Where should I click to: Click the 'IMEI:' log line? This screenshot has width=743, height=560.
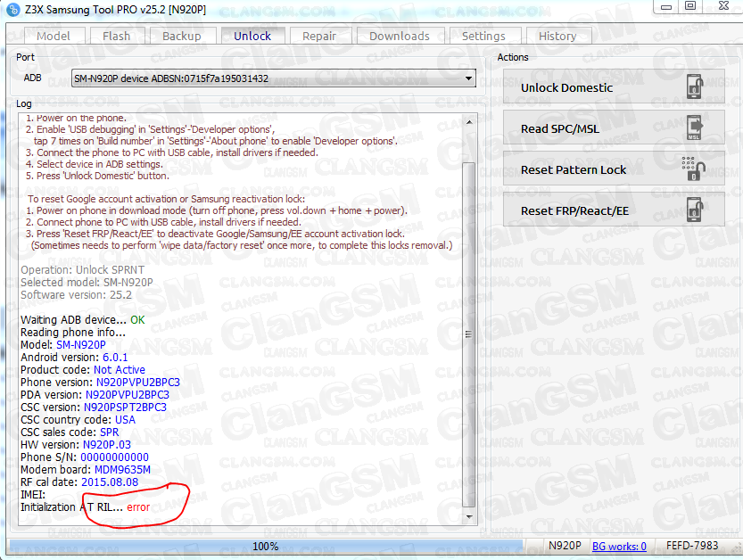33,495
